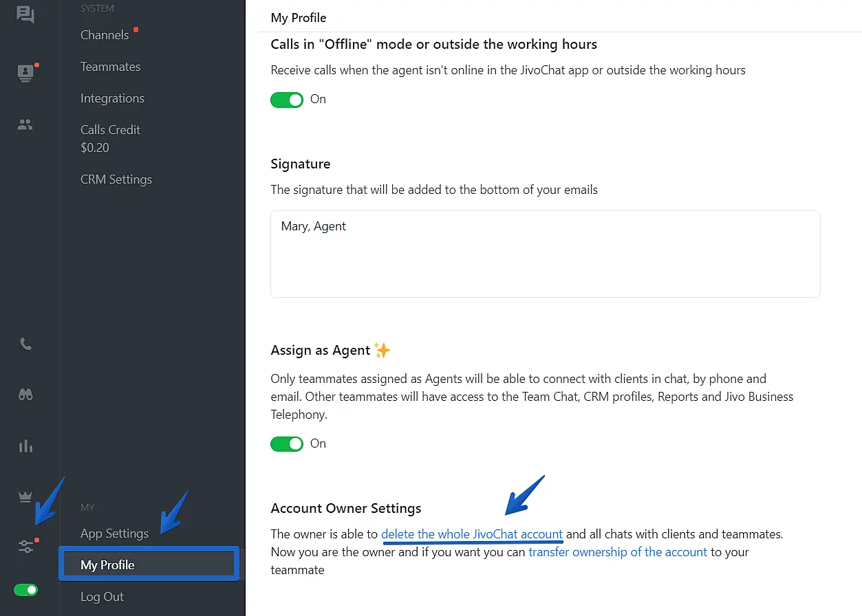862x616 pixels.
Task: Open the phone calls icon
Action: point(25,344)
